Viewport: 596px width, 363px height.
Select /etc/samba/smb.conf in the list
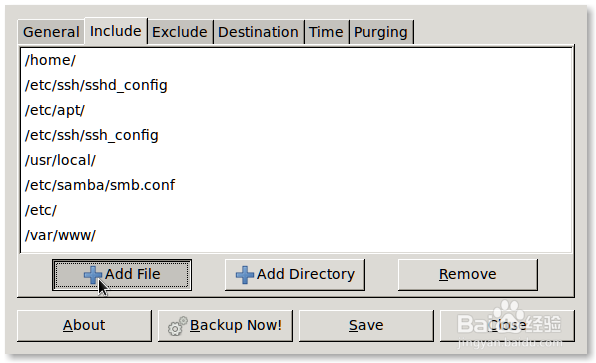[x=296, y=185]
